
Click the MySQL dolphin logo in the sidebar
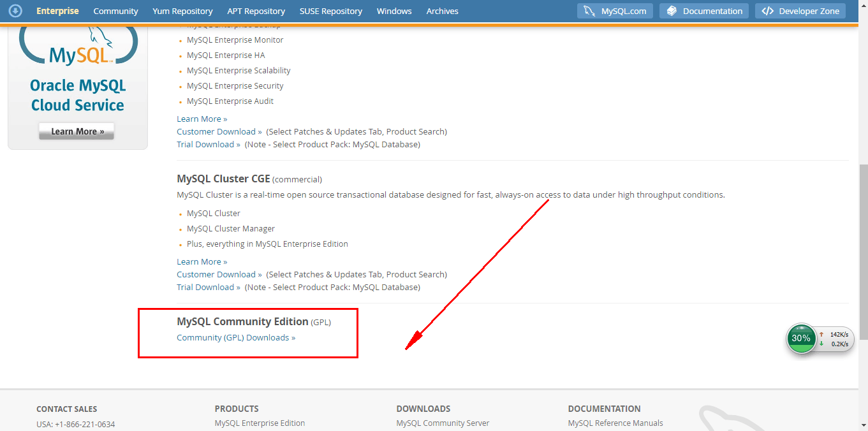pos(78,47)
